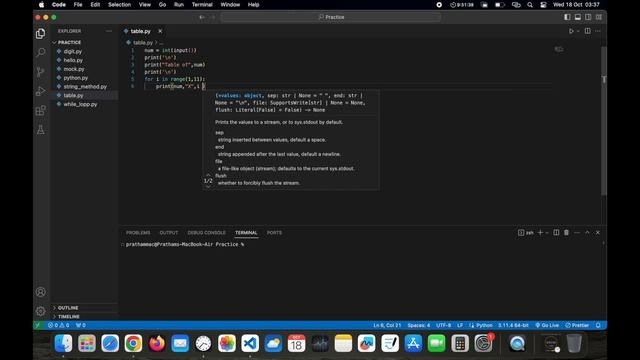This screenshot has height=360, width=640.
Task: Close the table.py editor tab
Action: (160, 31)
